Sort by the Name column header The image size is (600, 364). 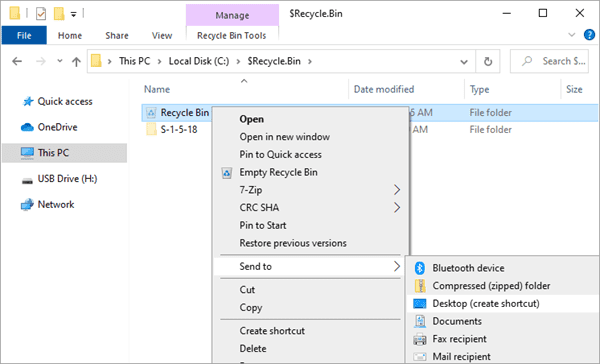tap(157, 89)
